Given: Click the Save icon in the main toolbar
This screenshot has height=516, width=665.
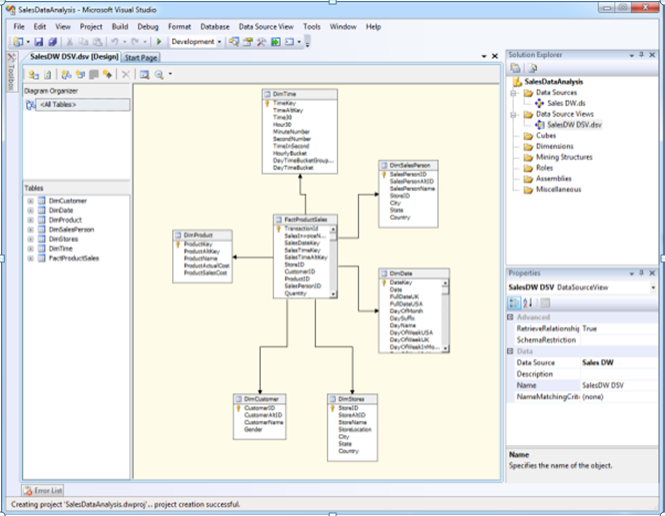Looking at the screenshot, I should click(39, 42).
